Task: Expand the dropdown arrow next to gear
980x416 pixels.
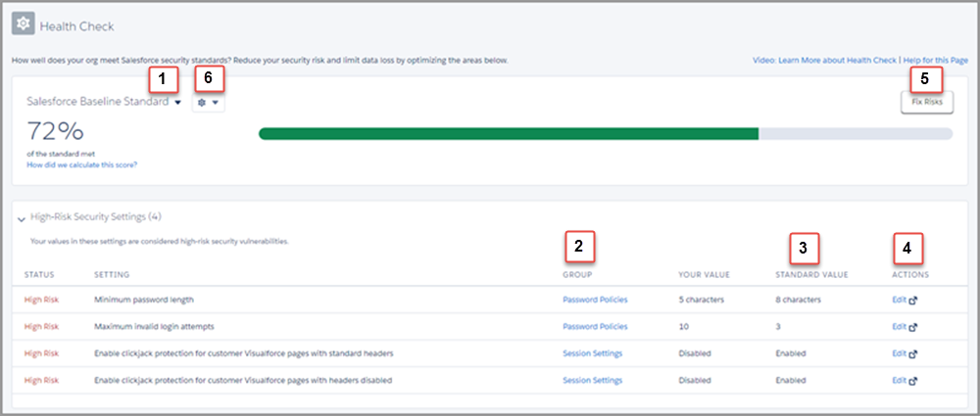Action: [x=215, y=103]
